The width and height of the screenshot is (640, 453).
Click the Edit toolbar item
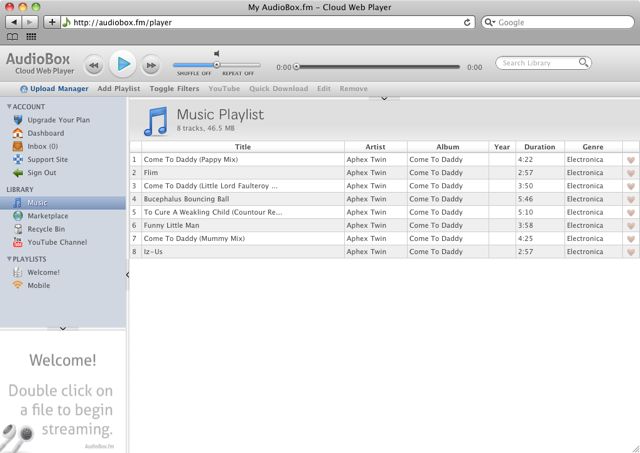click(324, 89)
